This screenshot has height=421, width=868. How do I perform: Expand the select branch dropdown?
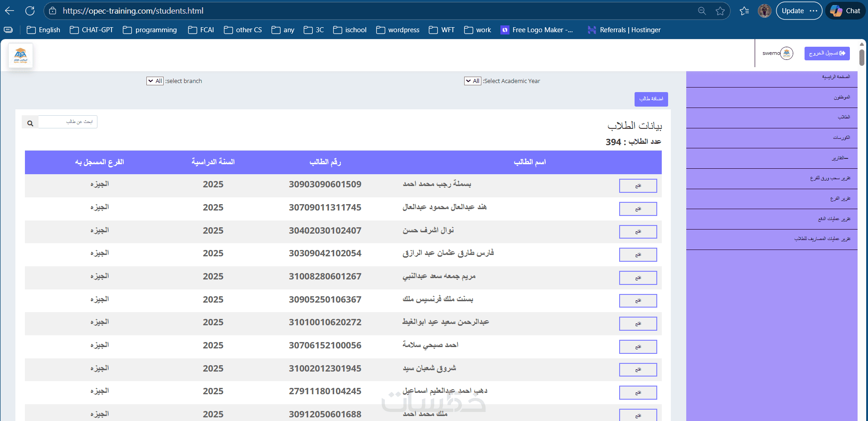155,81
